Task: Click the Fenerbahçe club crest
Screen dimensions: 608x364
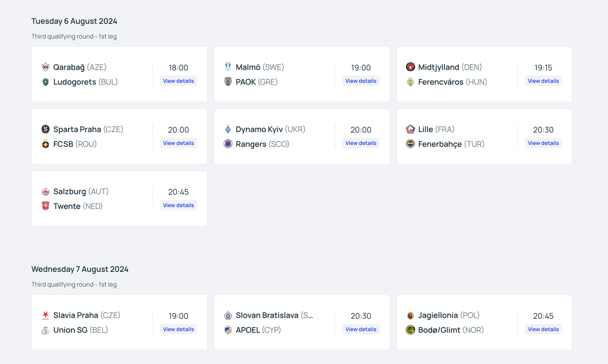Action: 410,144
